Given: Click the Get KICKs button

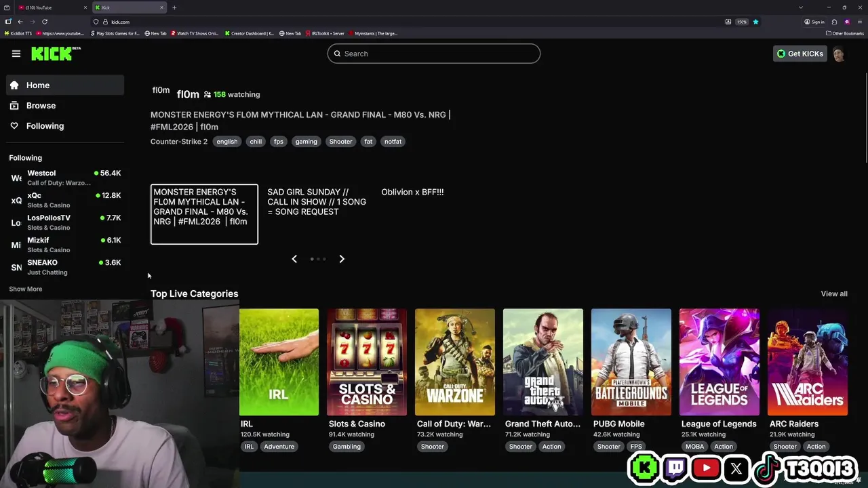Looking at the screenshot, I should [800, 54].
